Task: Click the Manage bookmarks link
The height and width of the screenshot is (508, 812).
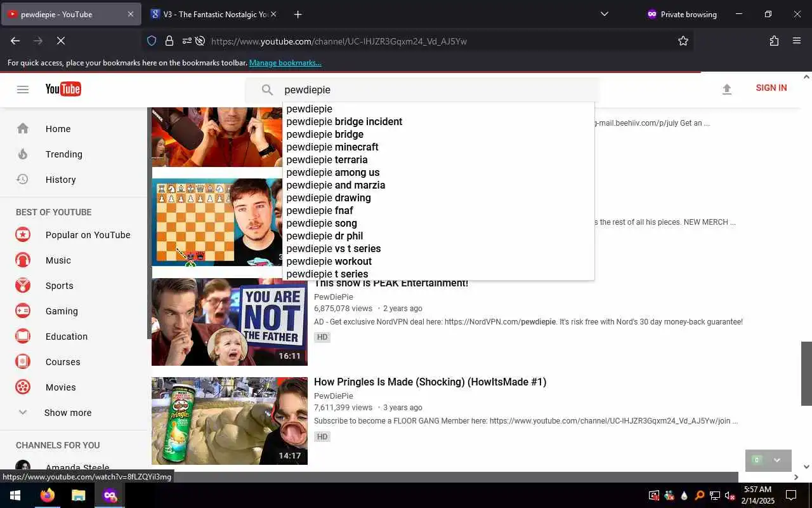Action: coord(285,63)
